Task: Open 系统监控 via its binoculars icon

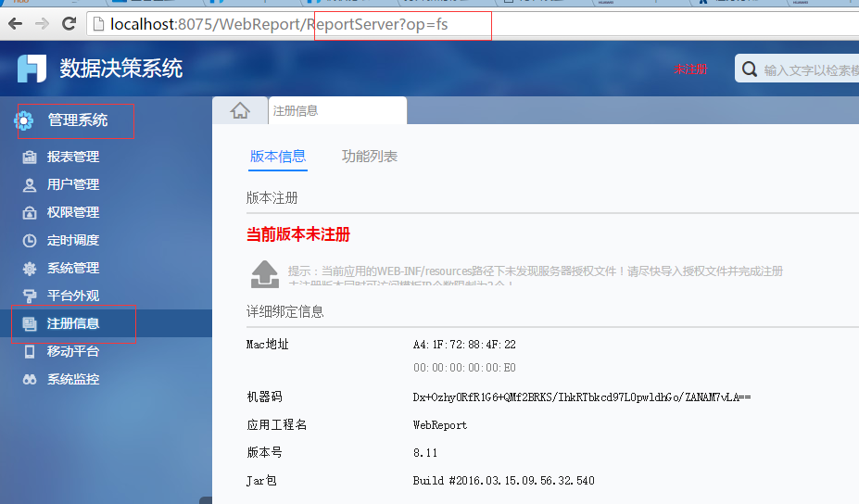Action: (x=30, y=380)
